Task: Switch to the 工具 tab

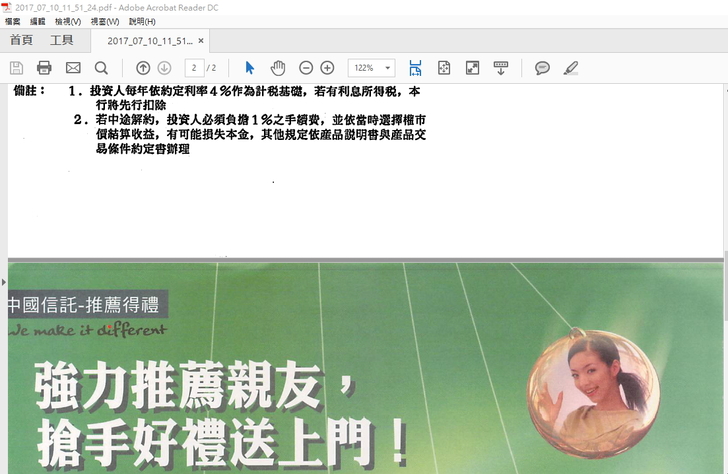Action: [62, 40]
